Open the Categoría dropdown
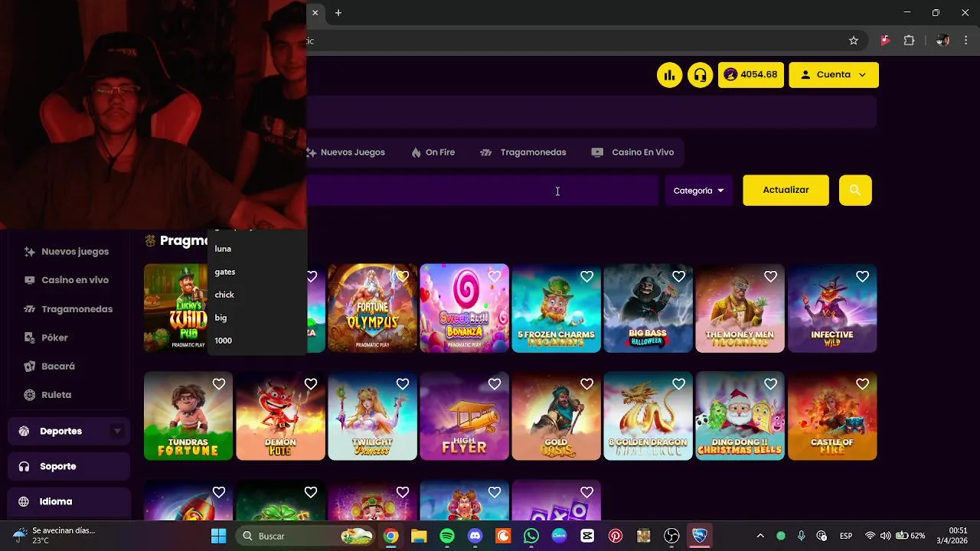 (698, 191)
